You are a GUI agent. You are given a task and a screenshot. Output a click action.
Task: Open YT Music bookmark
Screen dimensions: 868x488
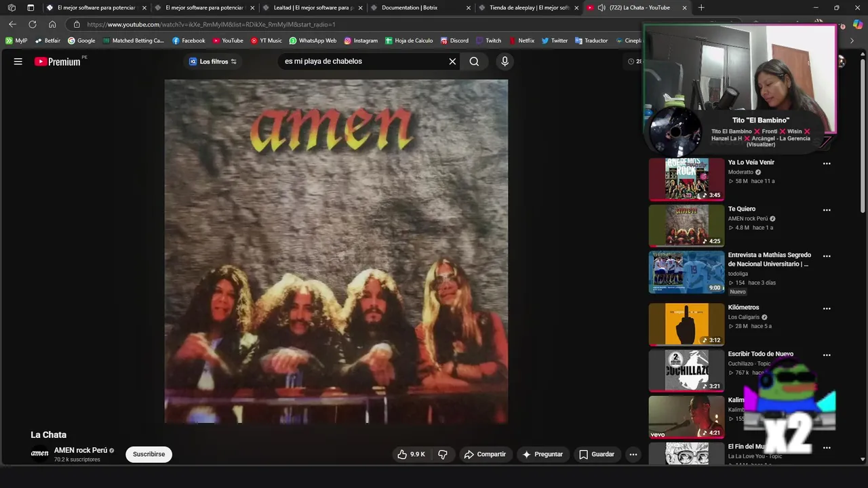[266, 41]
